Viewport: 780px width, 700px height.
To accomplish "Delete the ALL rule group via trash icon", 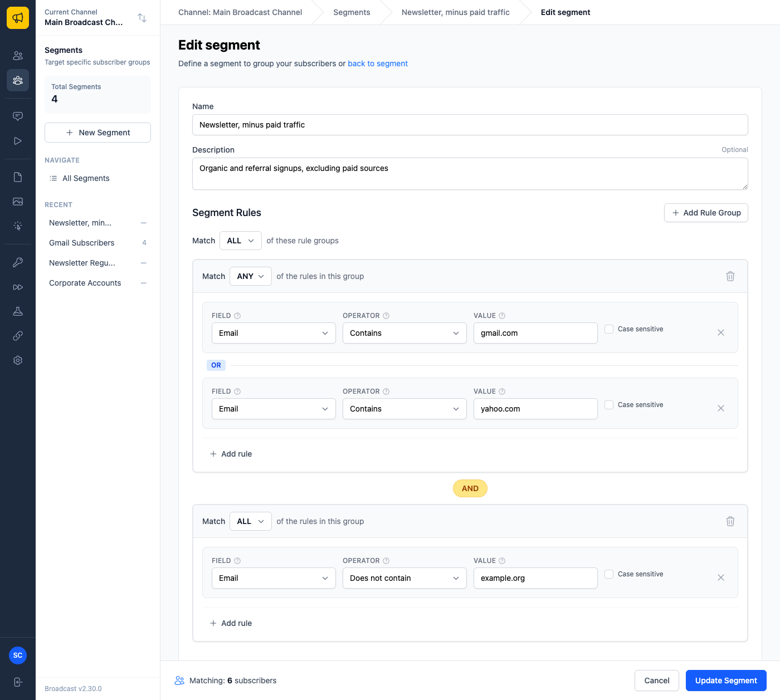I will tap(730, 521).
